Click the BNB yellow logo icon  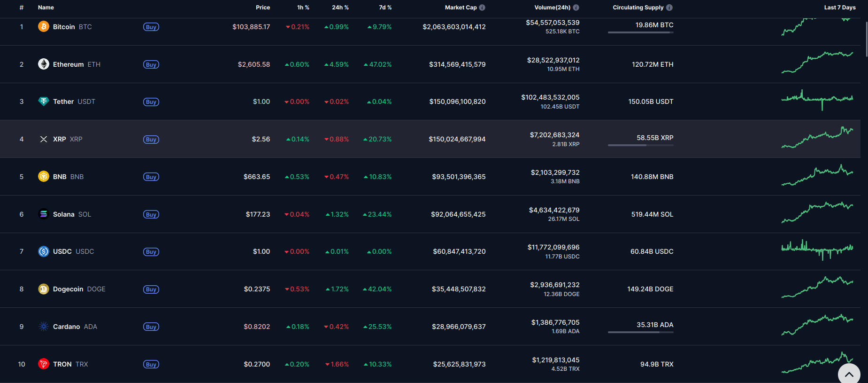pos(44,177)
